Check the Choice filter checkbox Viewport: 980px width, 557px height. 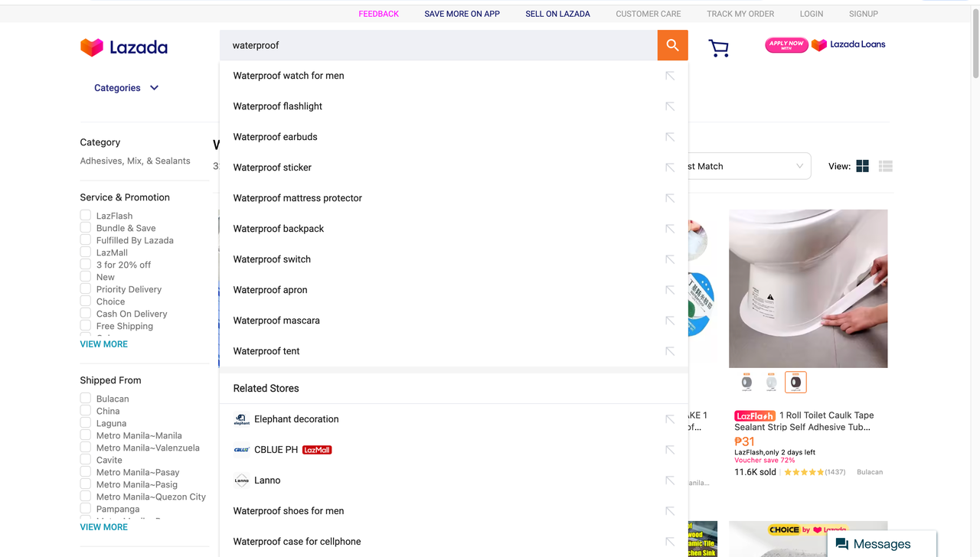(x=86, y=301)
